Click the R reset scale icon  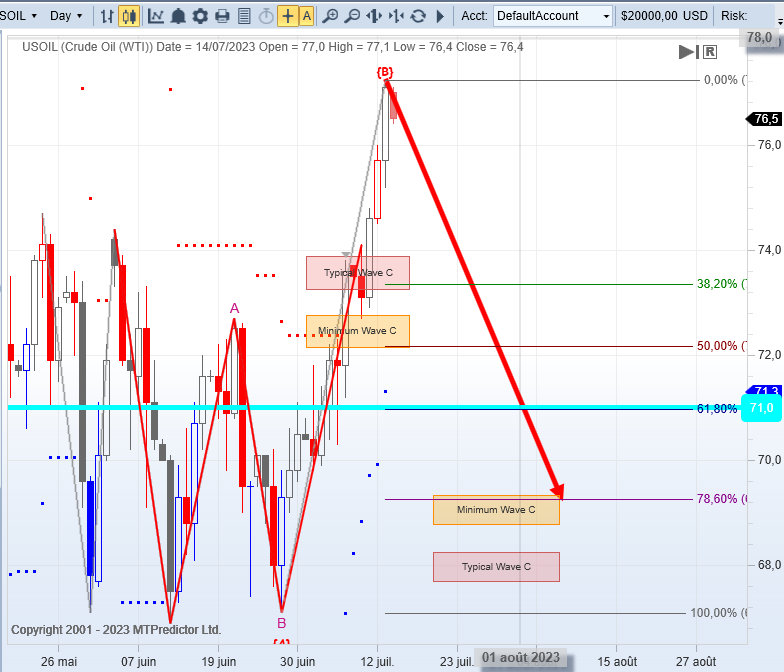(x=710, y=52)
